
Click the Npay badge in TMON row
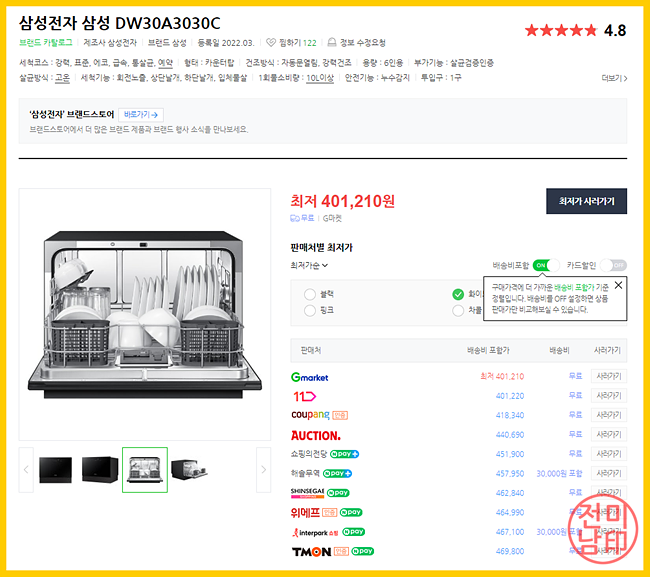tap(363, 551)
